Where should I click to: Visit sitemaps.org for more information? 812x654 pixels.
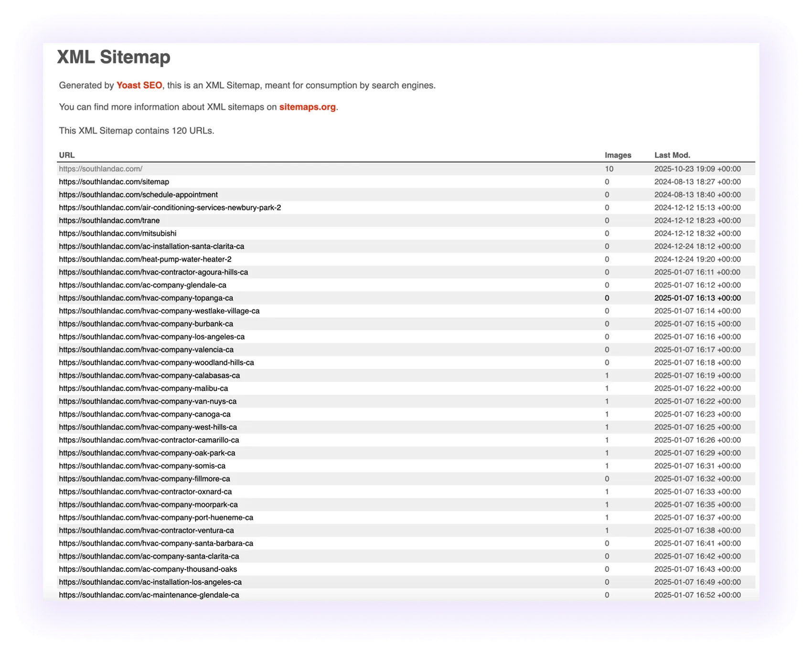coord(307,107)
